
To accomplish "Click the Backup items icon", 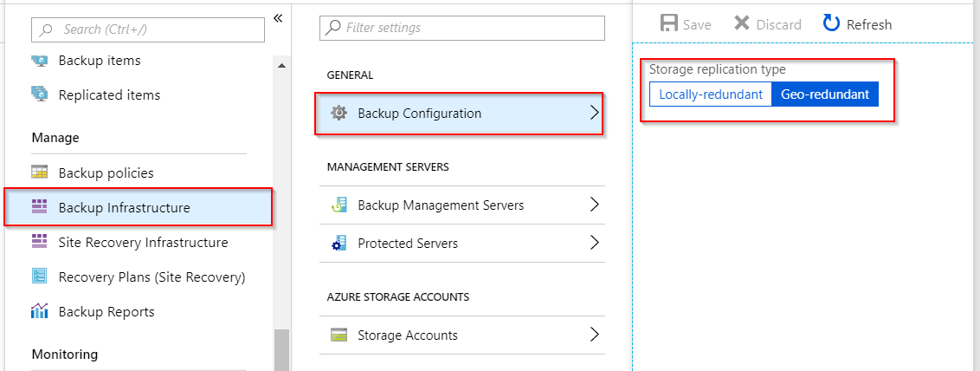I will [40, 61].
